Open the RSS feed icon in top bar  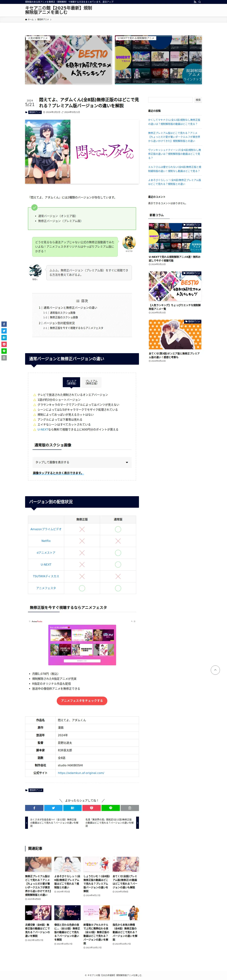tap(195, 2)
